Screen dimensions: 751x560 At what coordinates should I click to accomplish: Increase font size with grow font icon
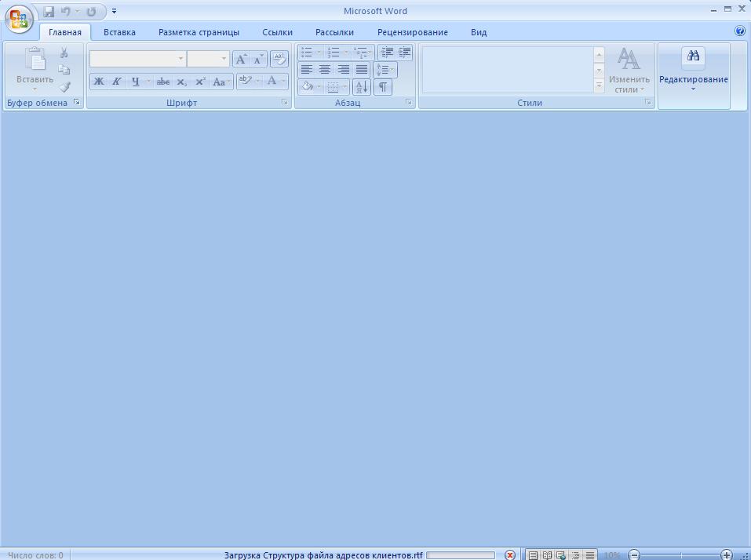click(241, 59)
